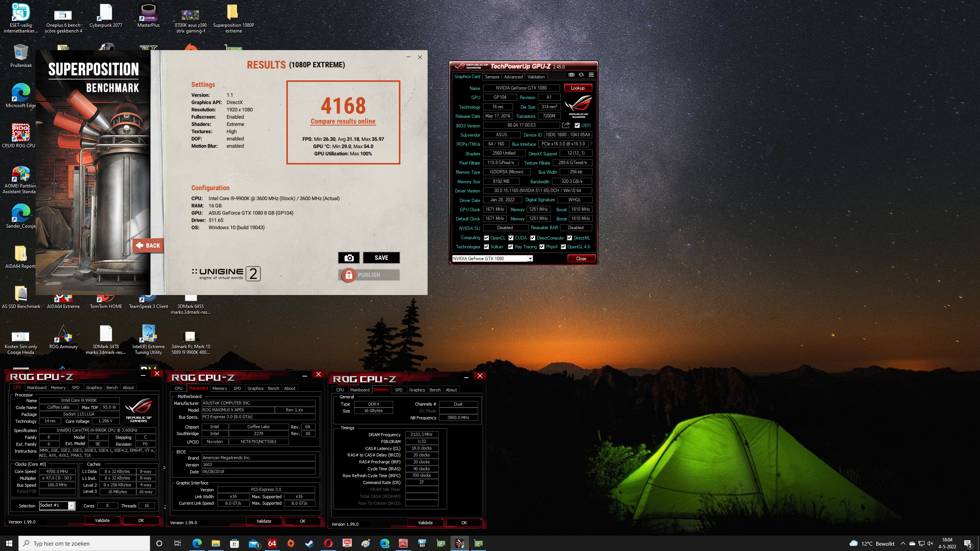The image size is (980, 551).
Task: Click Compare results online link
Action: click(343, 121)
